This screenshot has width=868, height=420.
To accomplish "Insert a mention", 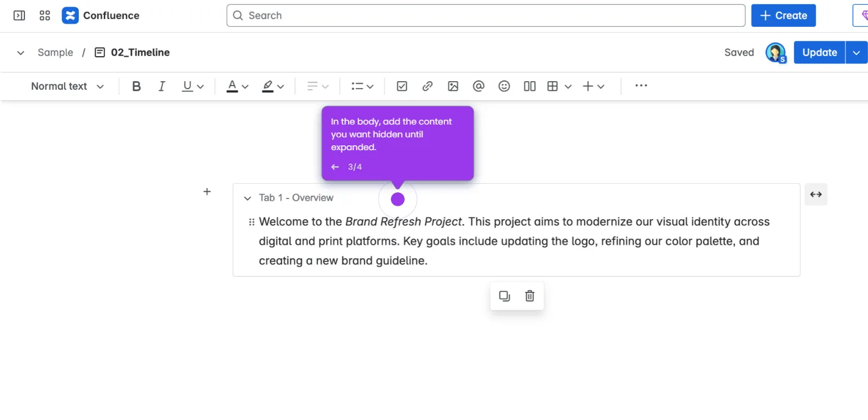I will pos(479,86).
